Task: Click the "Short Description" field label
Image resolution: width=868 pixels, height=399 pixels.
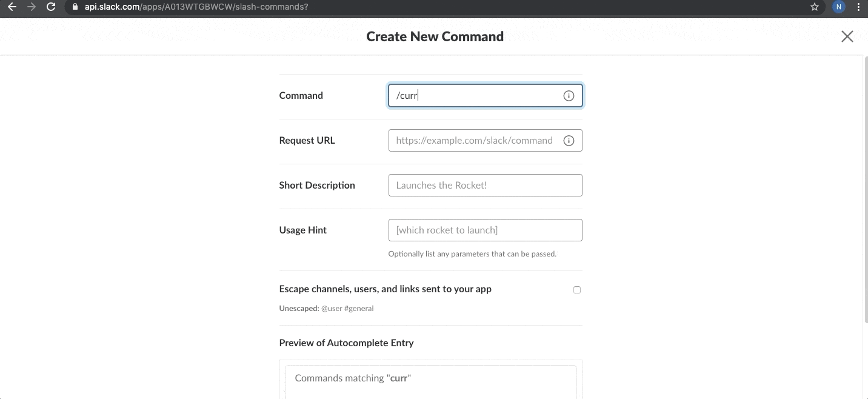Action: 317,186
